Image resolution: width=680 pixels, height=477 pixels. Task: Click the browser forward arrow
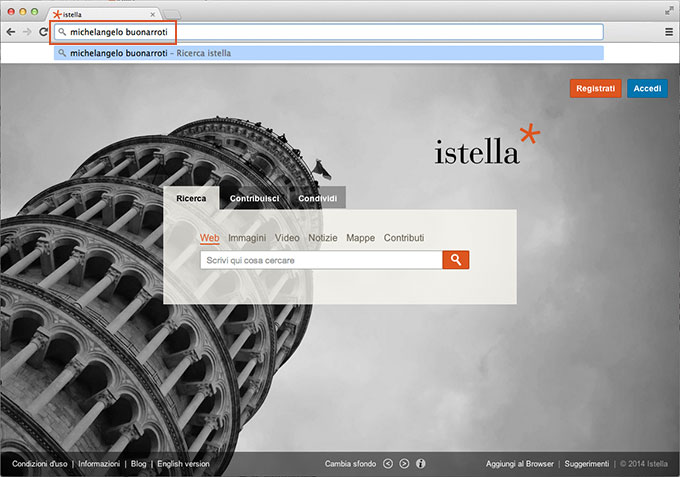pyautogui.click(x=27, y=32)
